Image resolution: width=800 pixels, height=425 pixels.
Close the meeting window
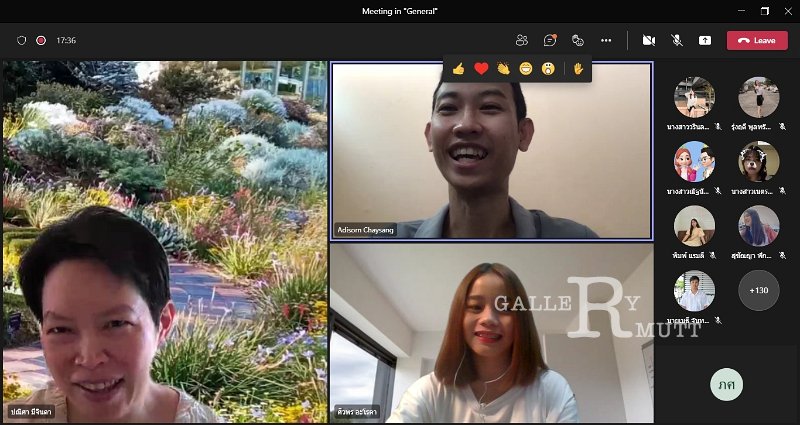point(788,11)
